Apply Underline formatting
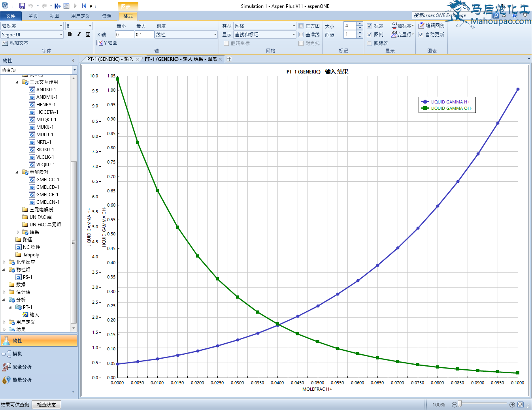Viewport: 532px width, 410px height. pos(88,34)
